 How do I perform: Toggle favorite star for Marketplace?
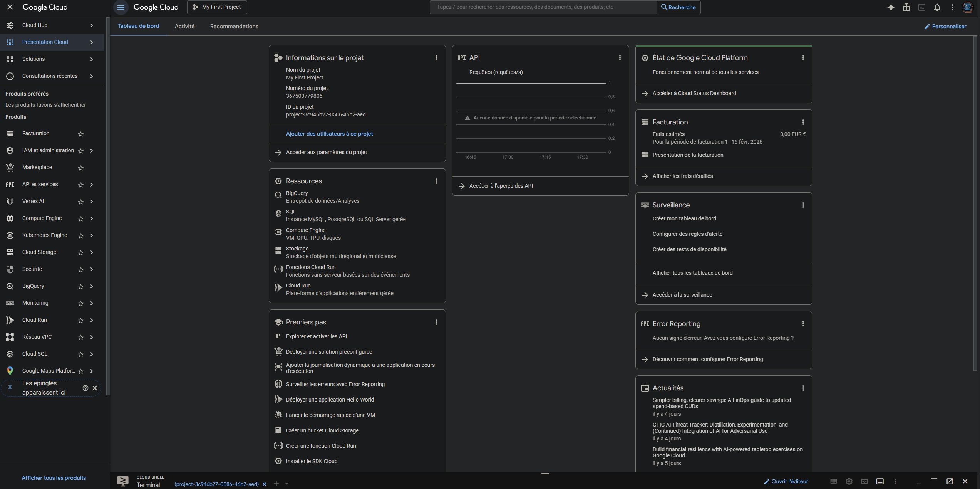coord(81,168)
